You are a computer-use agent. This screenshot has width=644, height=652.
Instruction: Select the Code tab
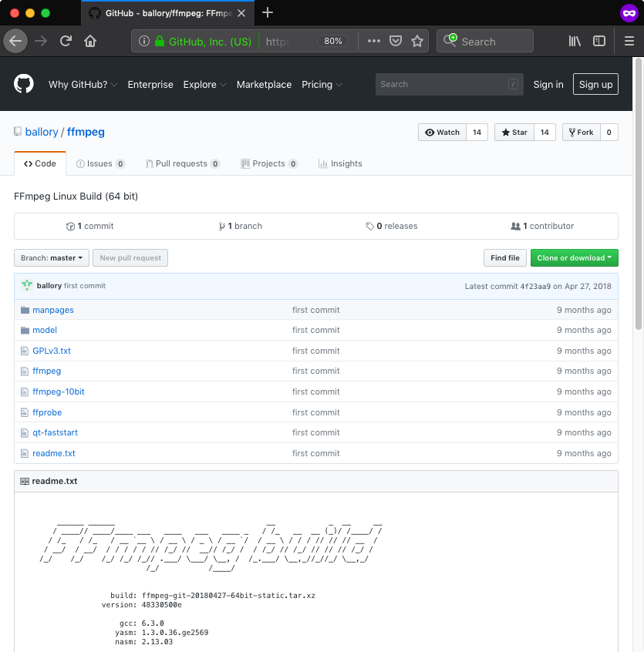40,163
